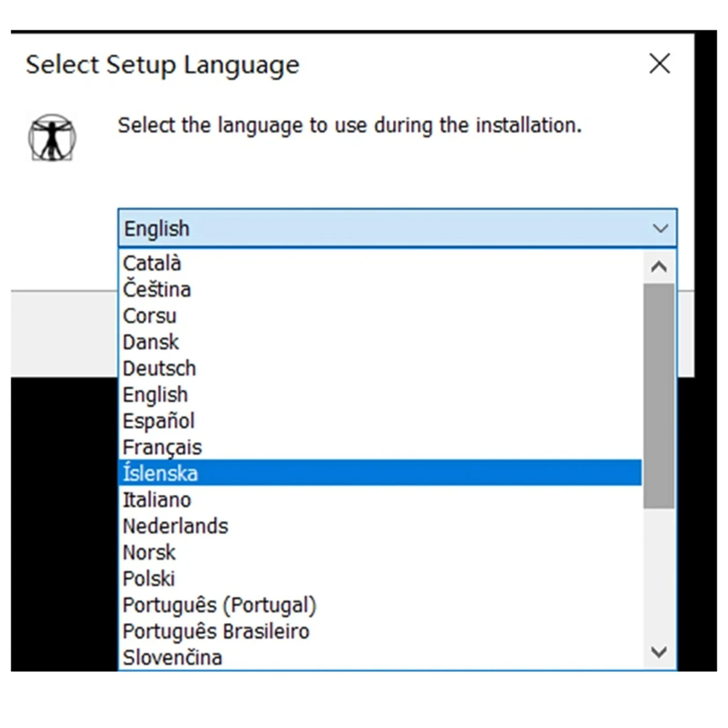Image resolution: width=728 pixels, height=728 pixels.
Task: Choose Deutsch as installation language
Action: tap(160, 368)
